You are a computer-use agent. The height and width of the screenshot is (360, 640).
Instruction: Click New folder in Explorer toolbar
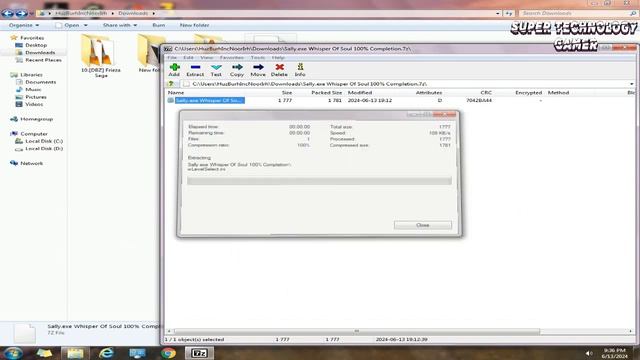pos(194,25)
